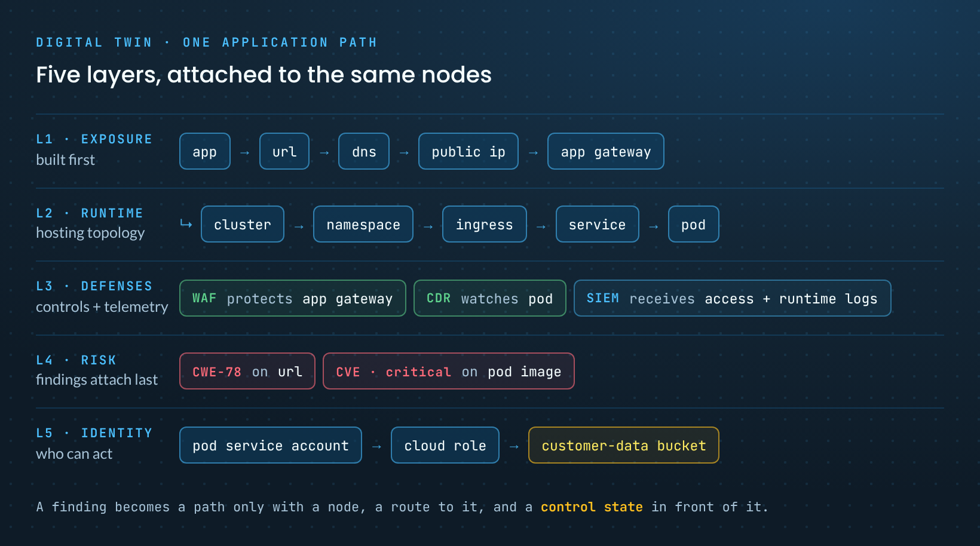Click 'SIEM receives access + runtime logs' box
The image size is (980, 546).
point(733,298)
